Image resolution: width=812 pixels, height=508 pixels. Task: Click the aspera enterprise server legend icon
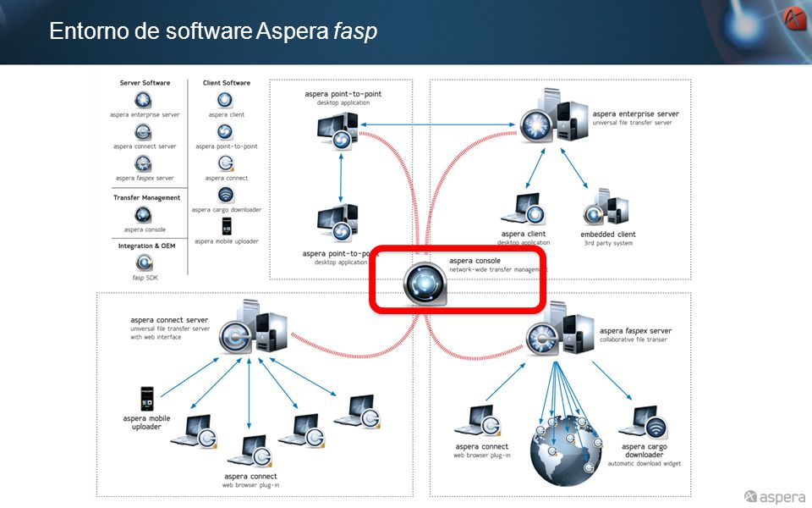[143, 100]
